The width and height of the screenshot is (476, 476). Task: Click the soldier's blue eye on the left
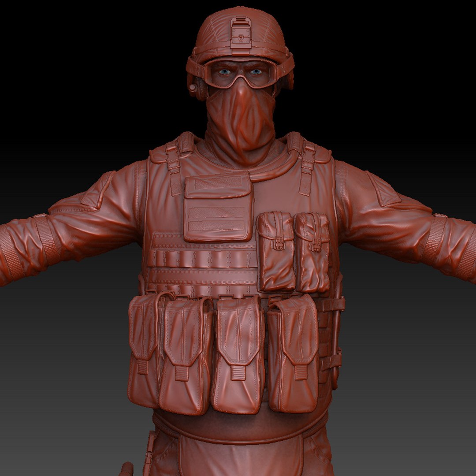click(224, 72)
